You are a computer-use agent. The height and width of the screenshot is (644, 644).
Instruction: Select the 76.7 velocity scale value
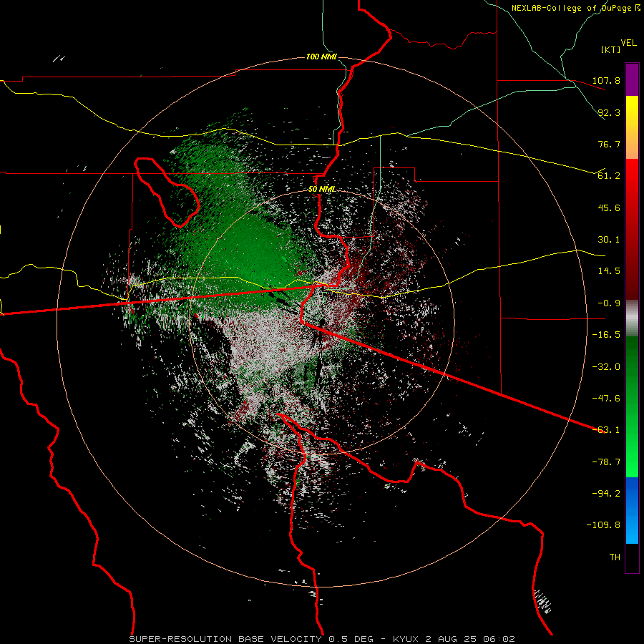pos(609,144)
